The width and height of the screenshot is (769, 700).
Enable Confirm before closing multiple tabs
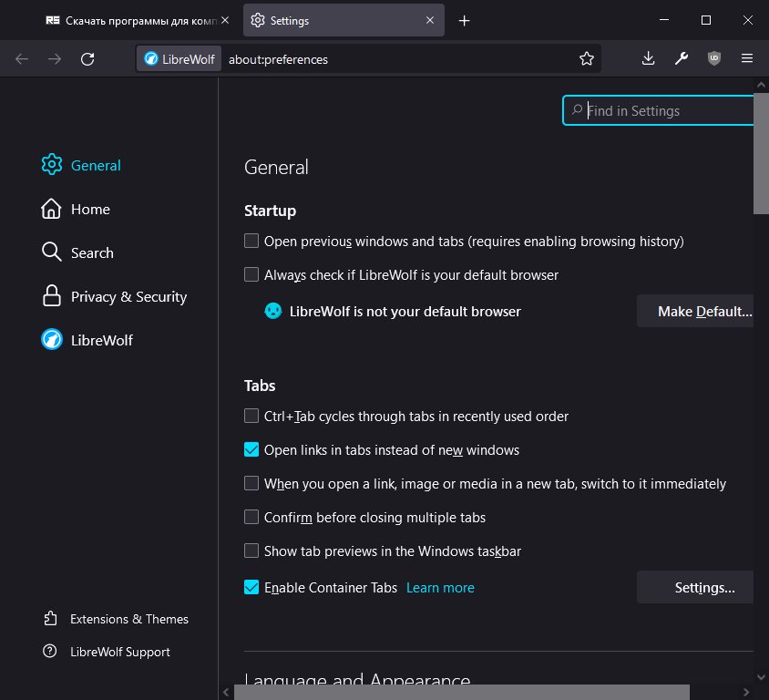pyautogui.click(x=251, y=517)
